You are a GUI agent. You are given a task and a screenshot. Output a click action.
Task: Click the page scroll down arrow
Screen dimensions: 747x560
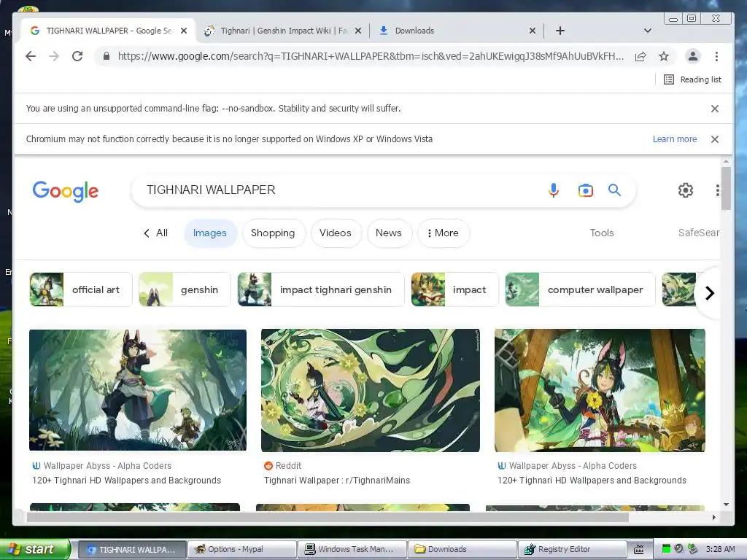click(x=726, y=505)
